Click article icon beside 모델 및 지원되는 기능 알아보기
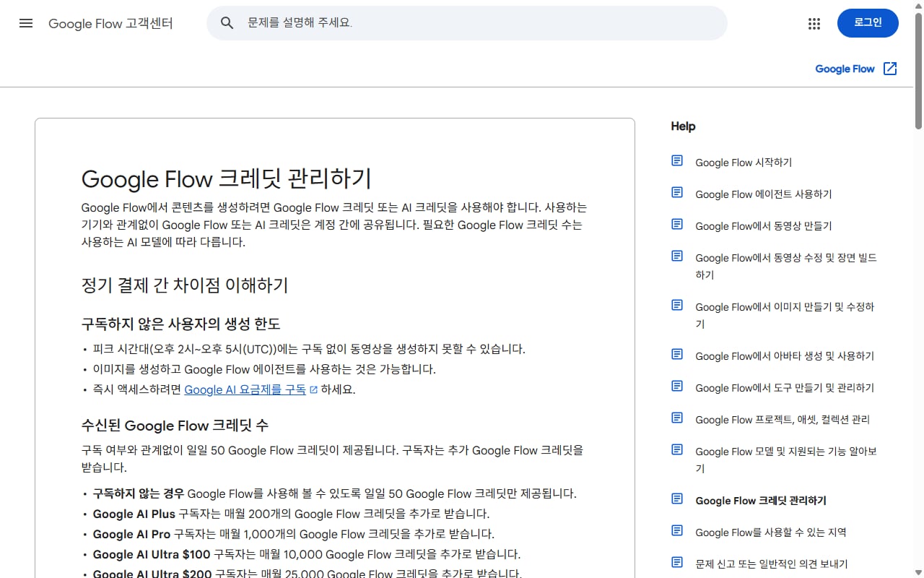 pos(677,449)
